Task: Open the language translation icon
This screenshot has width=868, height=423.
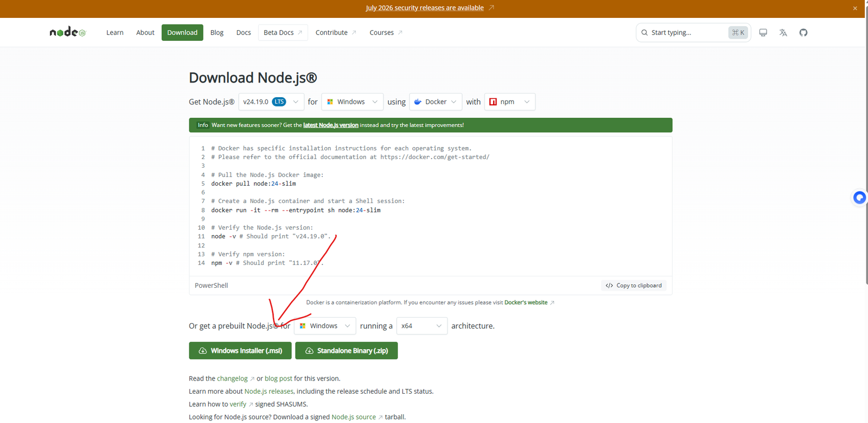Action: [x=783, y=33]
